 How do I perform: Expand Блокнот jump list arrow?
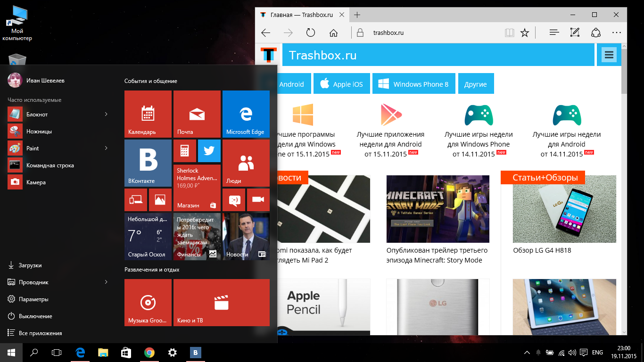tap(106, 114)
